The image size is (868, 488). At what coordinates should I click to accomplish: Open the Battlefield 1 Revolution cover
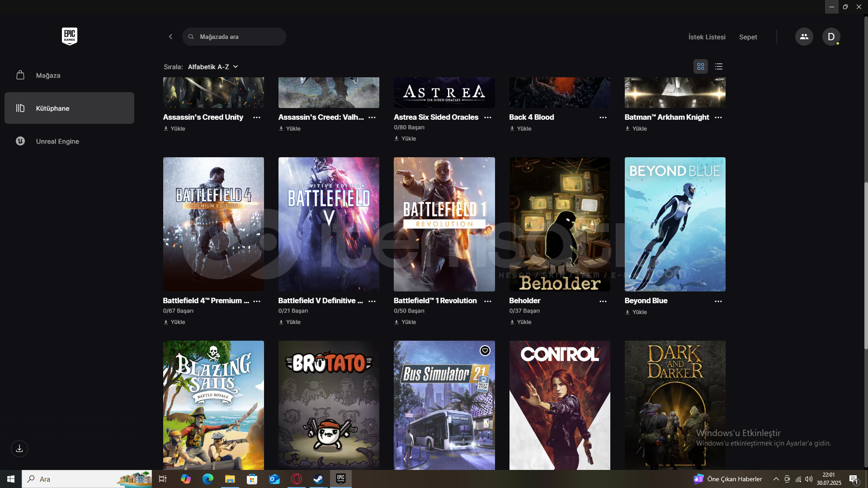[x=444, y=224]
